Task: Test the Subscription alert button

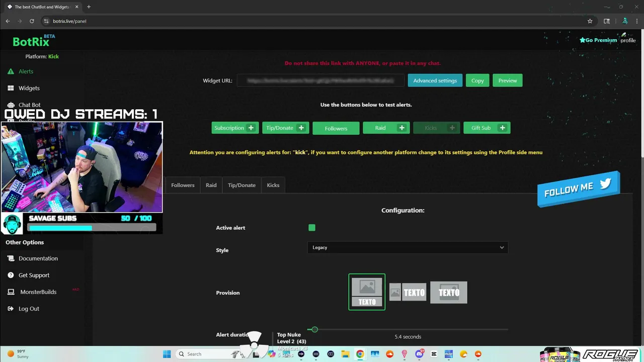Action: point(235,128)
